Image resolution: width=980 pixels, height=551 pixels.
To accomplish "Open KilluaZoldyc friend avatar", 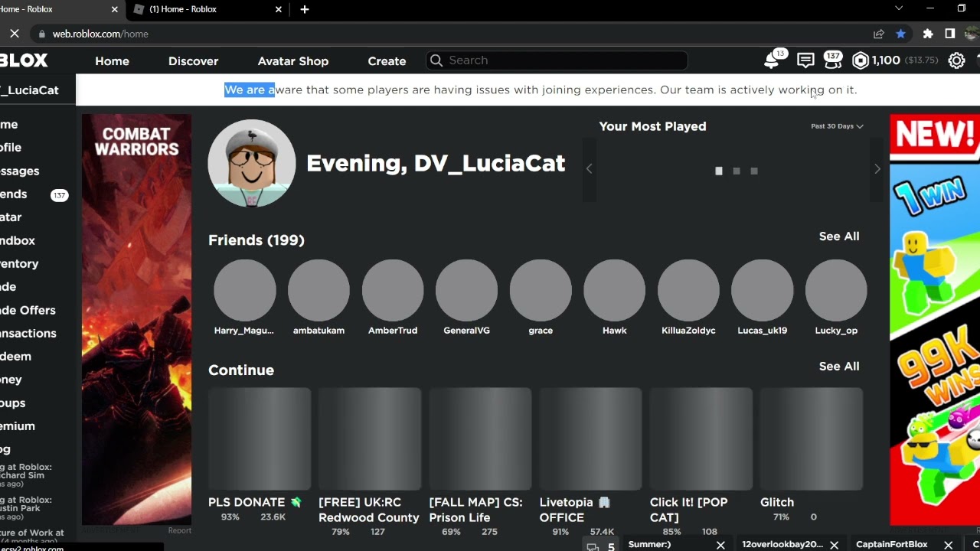I will point(688,290).
